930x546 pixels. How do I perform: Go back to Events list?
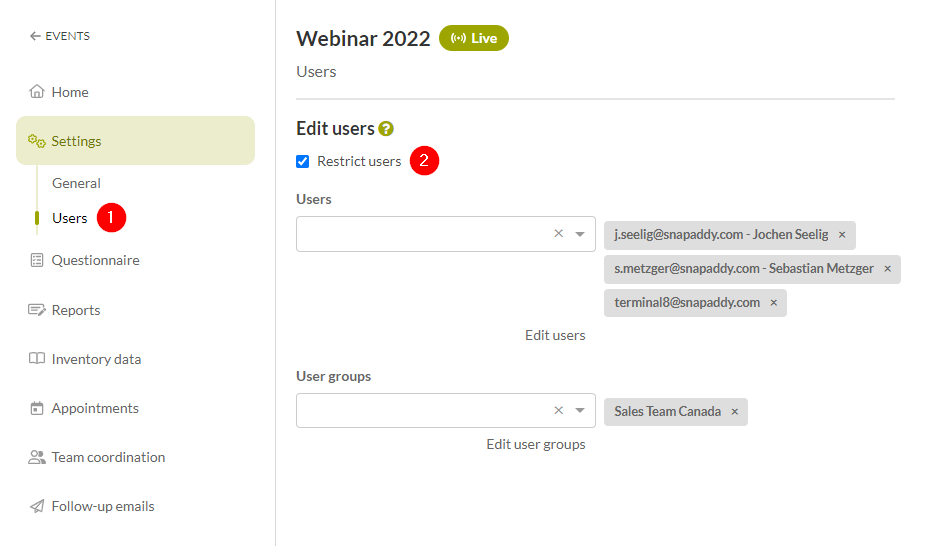(60, 36)
